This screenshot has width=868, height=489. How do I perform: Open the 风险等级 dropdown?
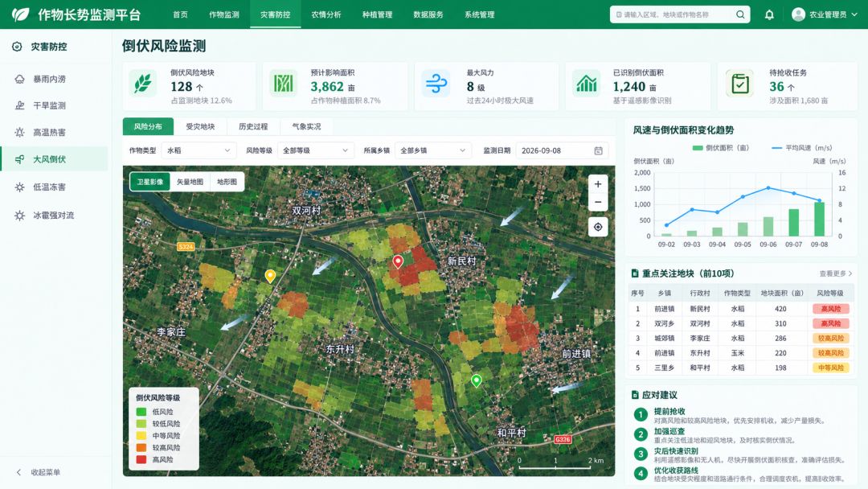[x=316, y=150]
